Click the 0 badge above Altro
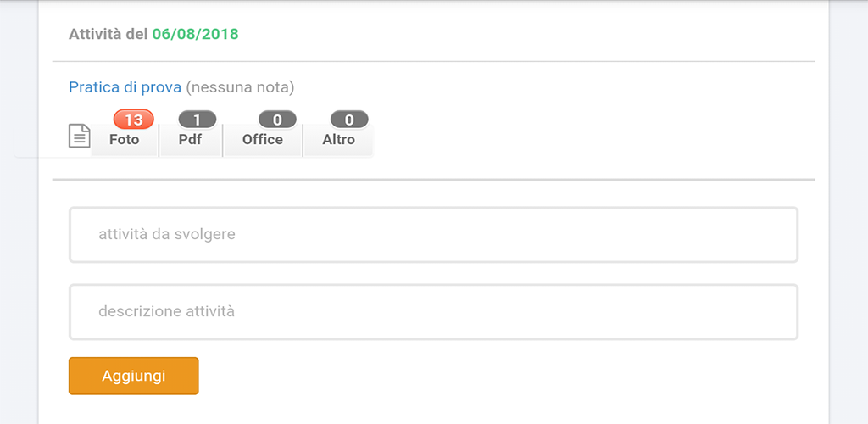 point(349,120)
